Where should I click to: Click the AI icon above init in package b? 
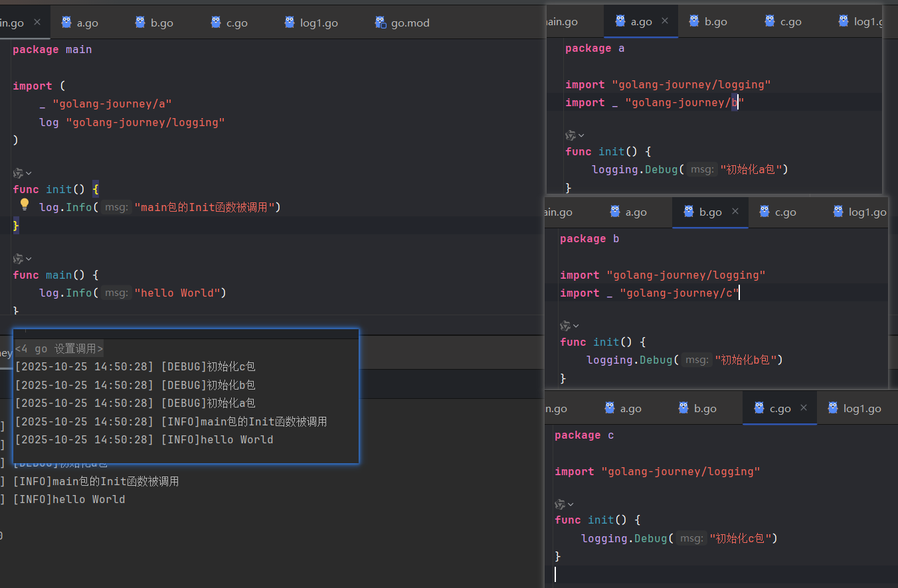pos(565,326)
